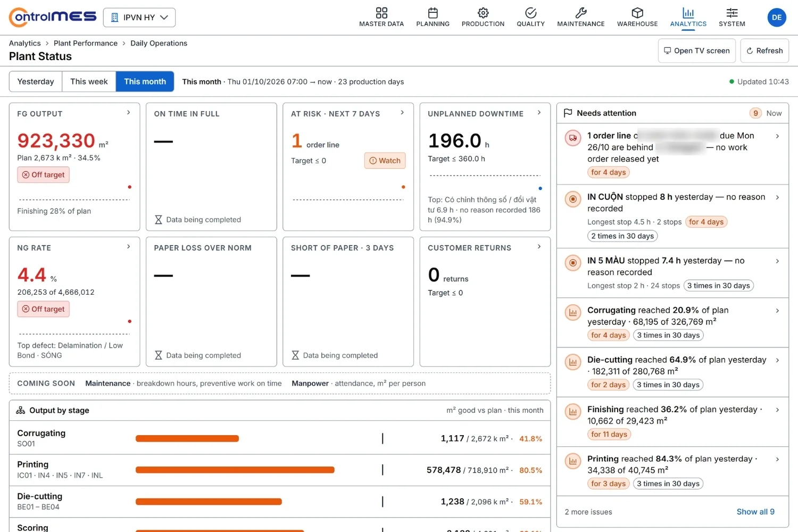Click the Off target badge under FG Output
Image resolution: width=798 pixels, height=532 pixels.
click(44, 175)
